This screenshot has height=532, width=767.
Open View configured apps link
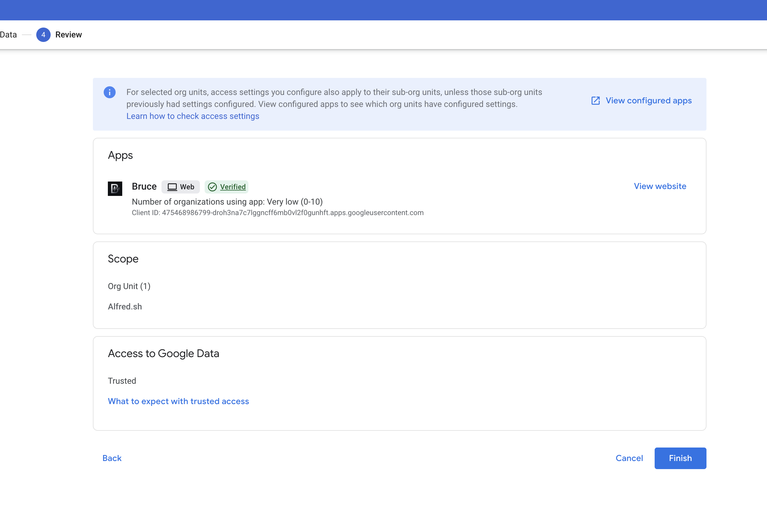[648, 101]
